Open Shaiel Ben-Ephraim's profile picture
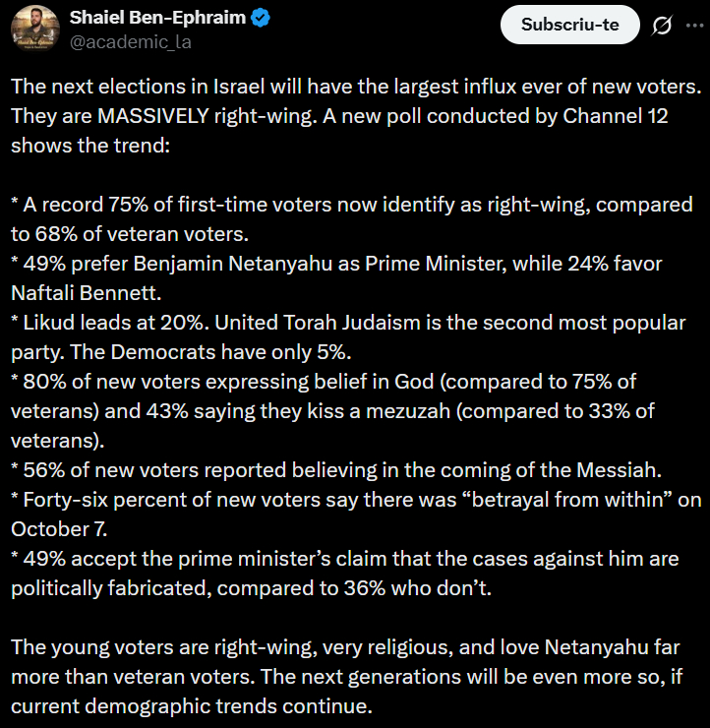Image resolution: width=710 pixels, height=728 pixels. pos(34,28)
